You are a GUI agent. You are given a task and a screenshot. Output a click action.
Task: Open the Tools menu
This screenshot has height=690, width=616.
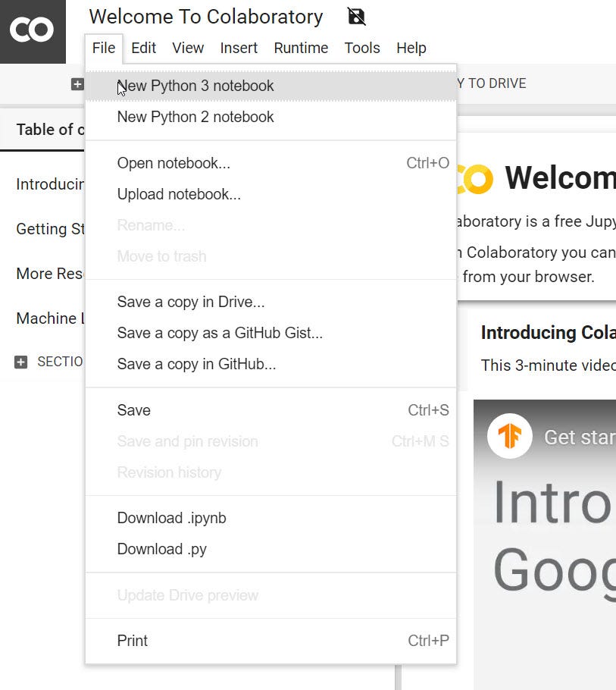coord(361,48)
